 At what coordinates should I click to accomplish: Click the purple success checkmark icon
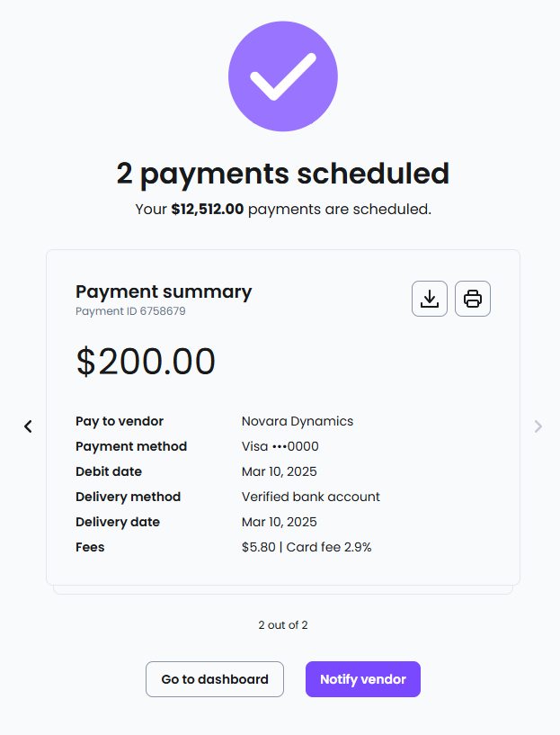click(283, 76)
